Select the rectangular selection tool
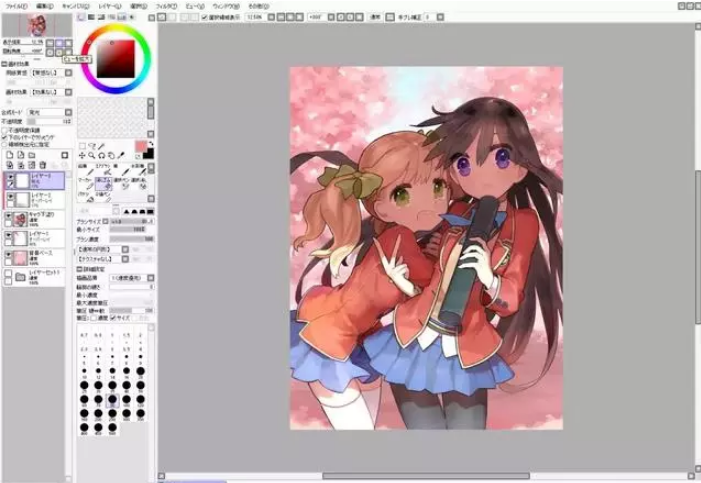701x483 pixels. pyautogui.click(x=82, y=146)
